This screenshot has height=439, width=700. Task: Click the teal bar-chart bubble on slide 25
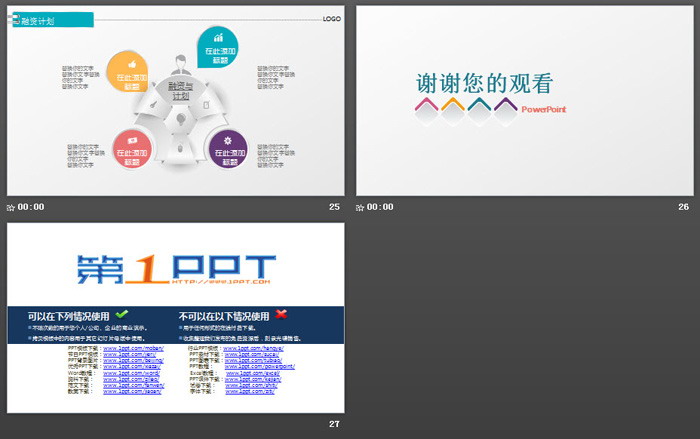[218, 47]
